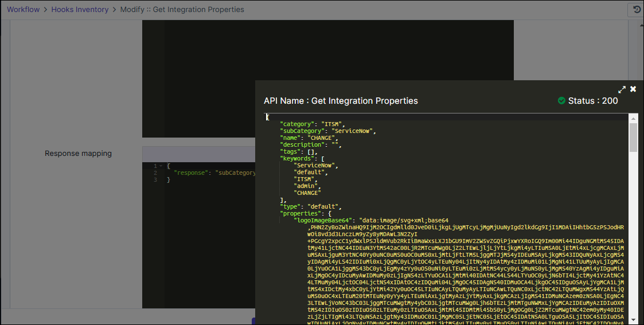Collapse the fold arrow on editor line 1
Image resolution: width=644 pixels, height=325 pixels.
coord(161,166)
